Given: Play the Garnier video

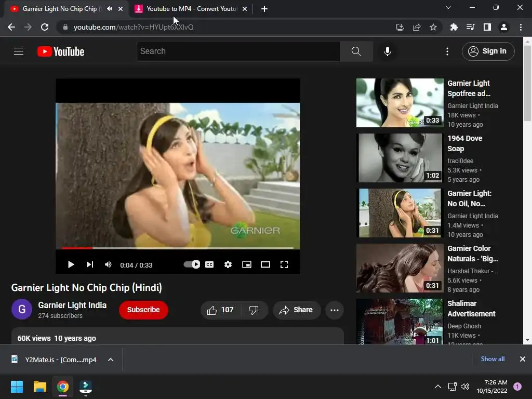Looking at the screenshot, I should click(x=71, y=264).
